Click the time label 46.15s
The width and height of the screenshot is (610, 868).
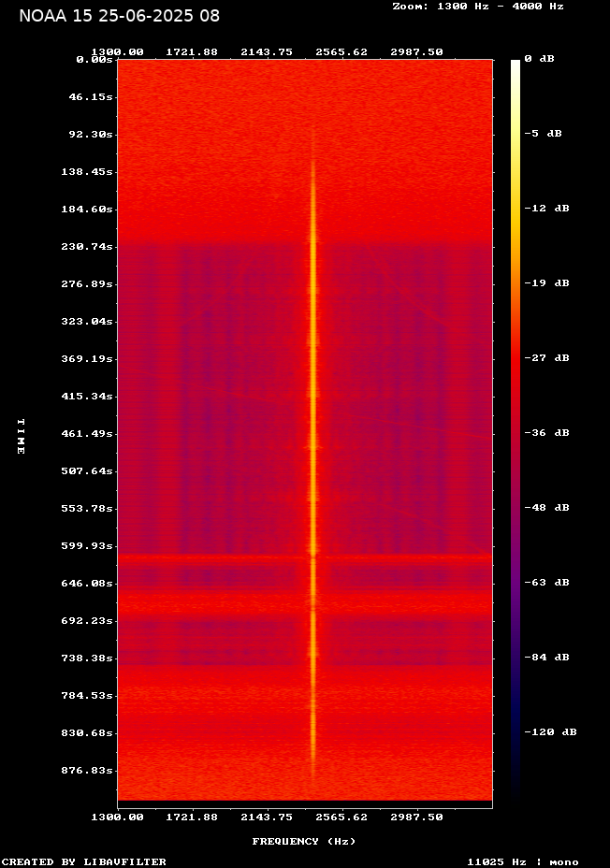click(x=91, y=97)
